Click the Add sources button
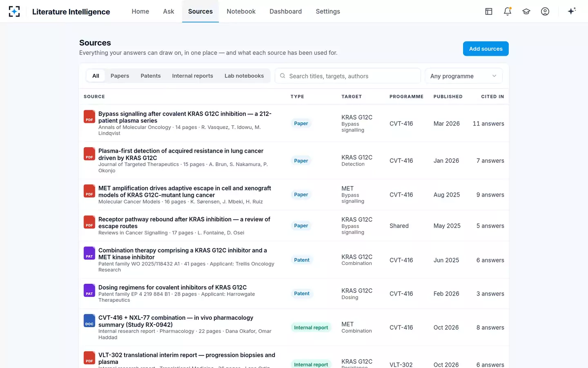This screenshot has height=368, width=588. (x=486, y=49)
